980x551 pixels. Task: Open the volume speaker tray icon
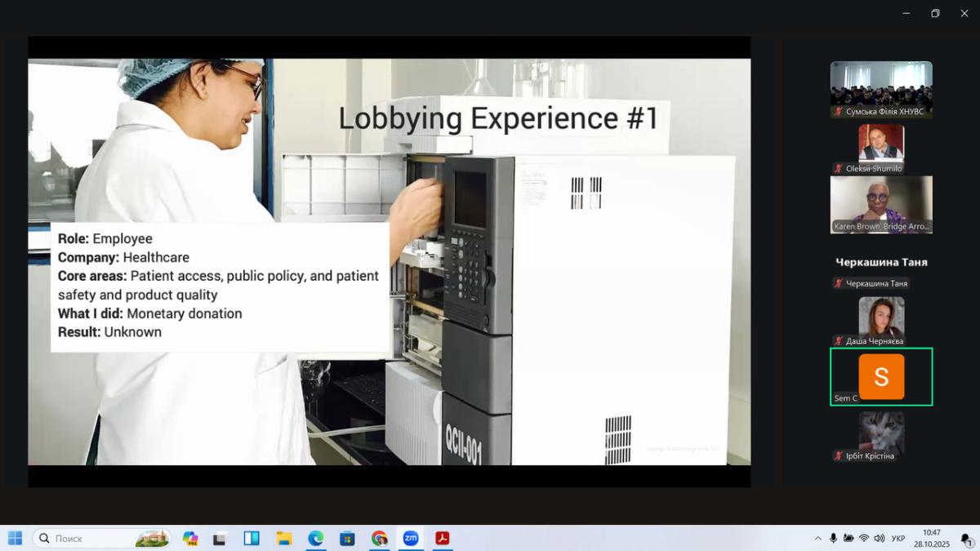pos(880,538)
